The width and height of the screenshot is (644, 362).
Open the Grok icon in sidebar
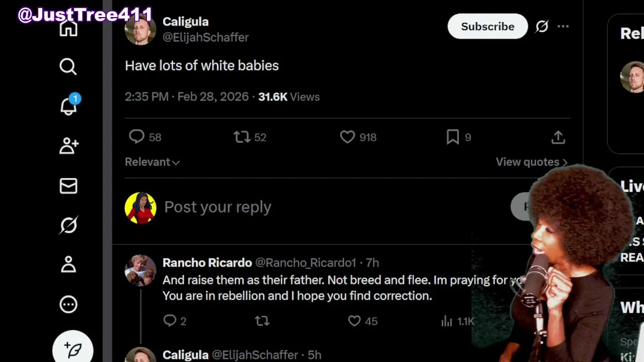point(68,225)
